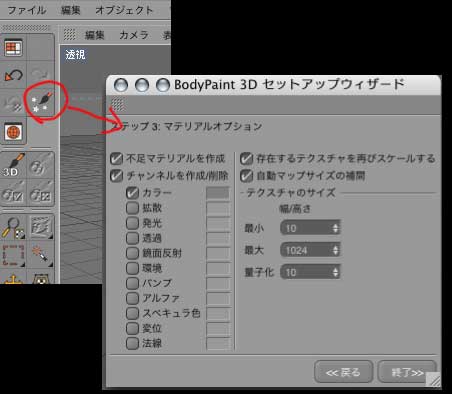Screen dimensions: 452x394
Task: Uncheck the カラー channel checkbox
Action: pyautogui.click(x=132, y=193)
